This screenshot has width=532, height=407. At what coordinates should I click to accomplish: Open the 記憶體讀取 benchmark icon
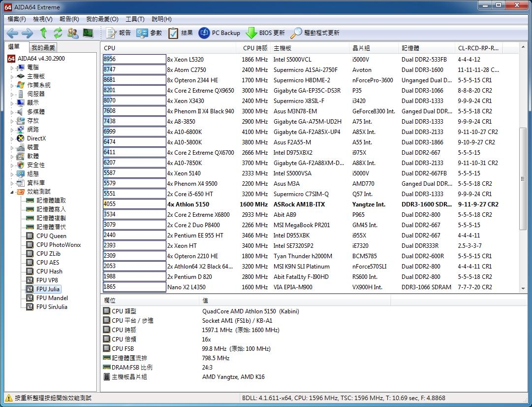click(30, 201)
